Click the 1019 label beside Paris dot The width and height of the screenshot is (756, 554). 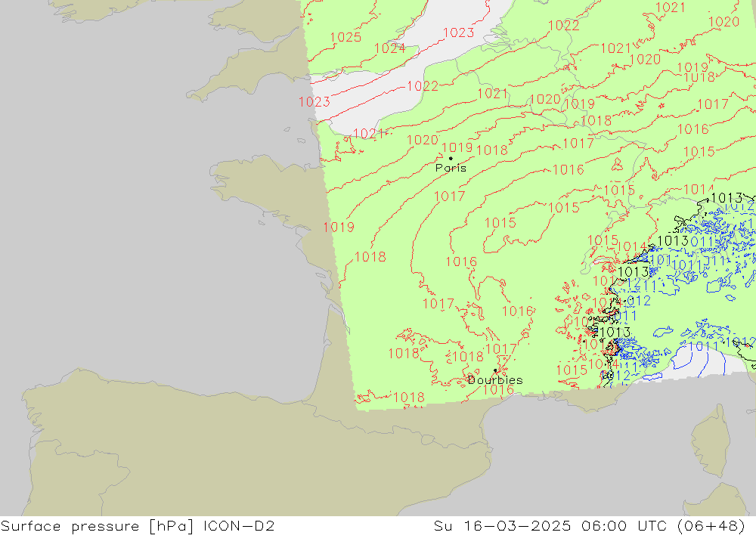pos(457,147)
